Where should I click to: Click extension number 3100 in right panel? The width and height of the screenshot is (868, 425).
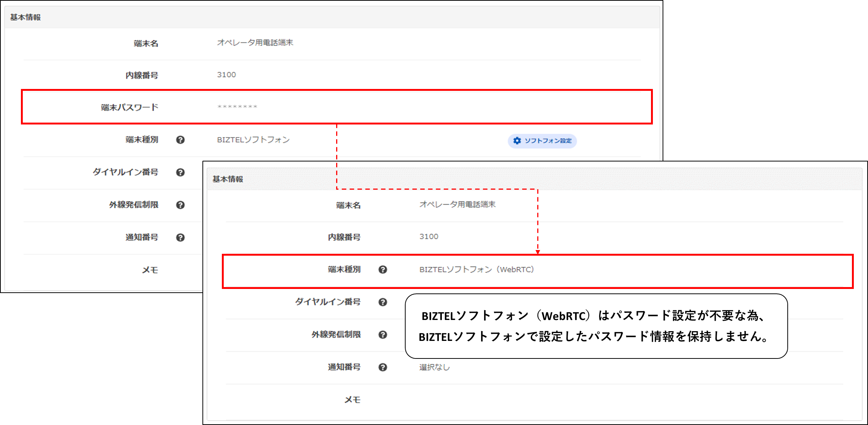pos(429,237)
